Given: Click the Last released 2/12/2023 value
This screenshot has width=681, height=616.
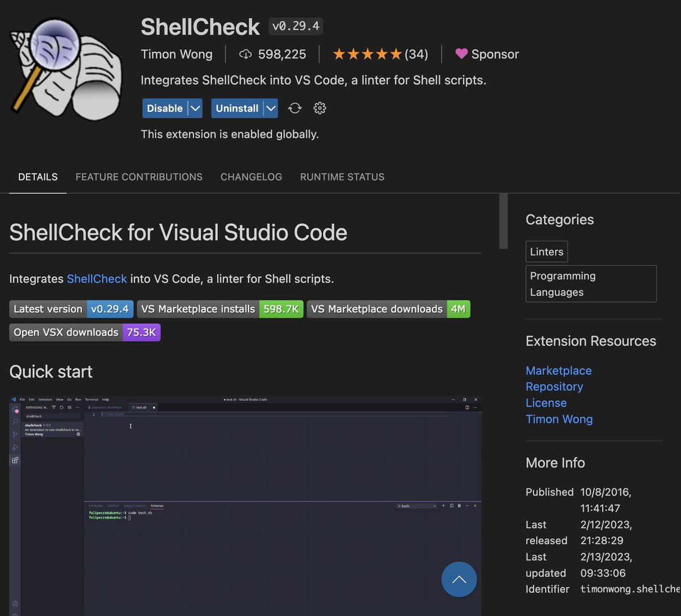Looking at the screenshot, I should (606, 533).
